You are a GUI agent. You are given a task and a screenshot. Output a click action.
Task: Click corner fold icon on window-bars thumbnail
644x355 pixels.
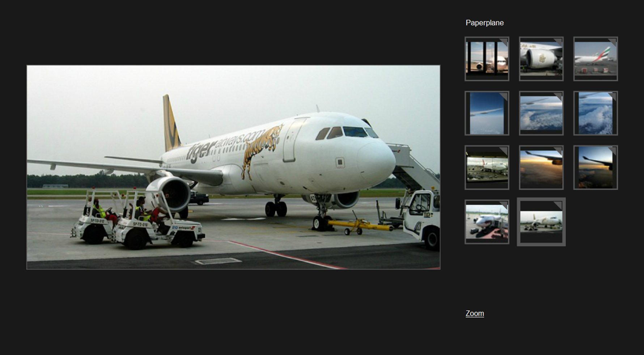click(504, 42)
